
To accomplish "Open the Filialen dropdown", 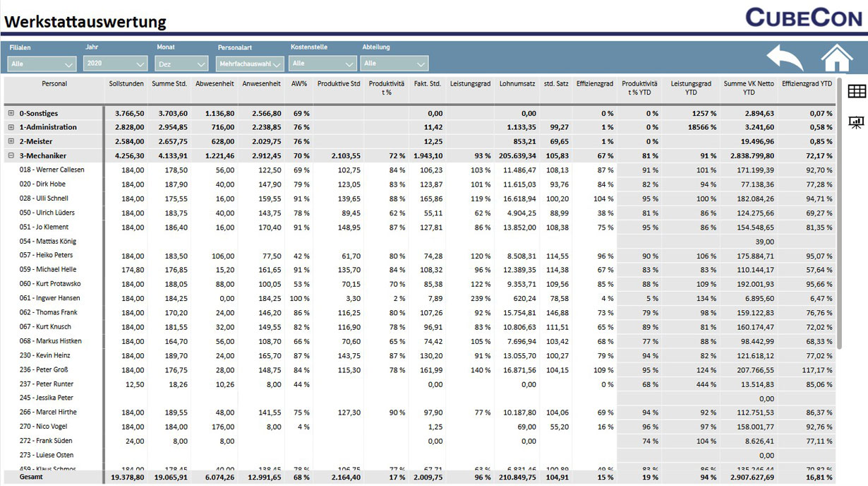I will (42, 64).
